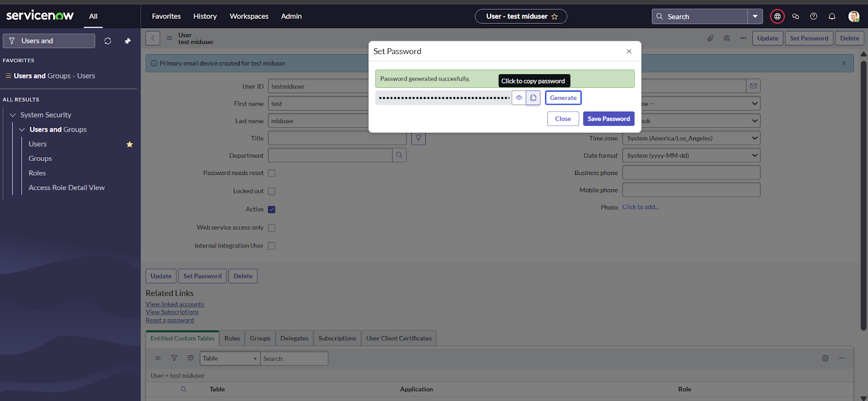Enable Web service access only
The height and width of the screenshot is (401, 868).
[272, 228]
